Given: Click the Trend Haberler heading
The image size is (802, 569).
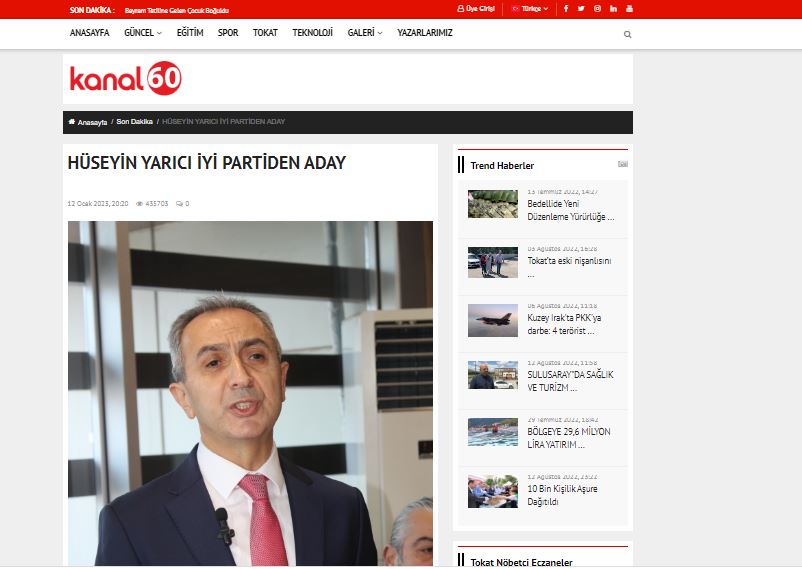Looking at the screenshot, I should click(502, 166).
